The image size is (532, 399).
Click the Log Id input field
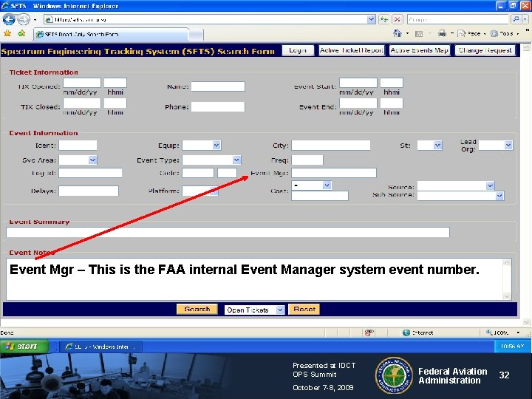coord(90,173)
